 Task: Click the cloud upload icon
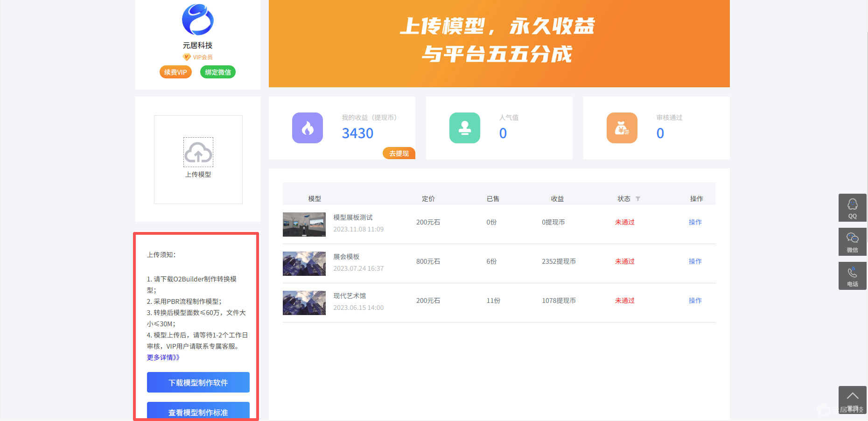[198, 152]
